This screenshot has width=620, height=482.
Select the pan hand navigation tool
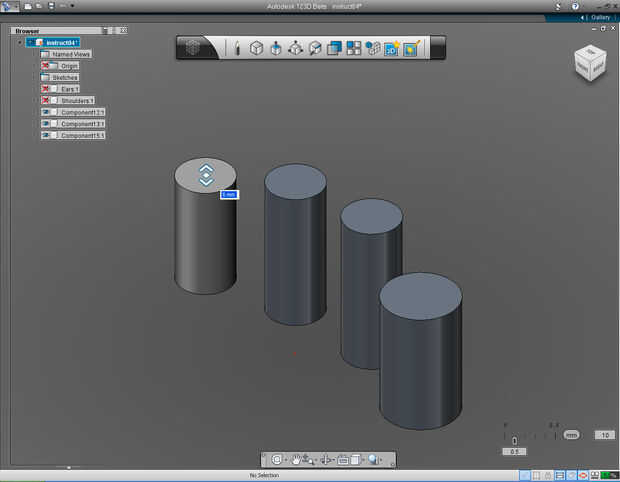click(x=297, y=460)
